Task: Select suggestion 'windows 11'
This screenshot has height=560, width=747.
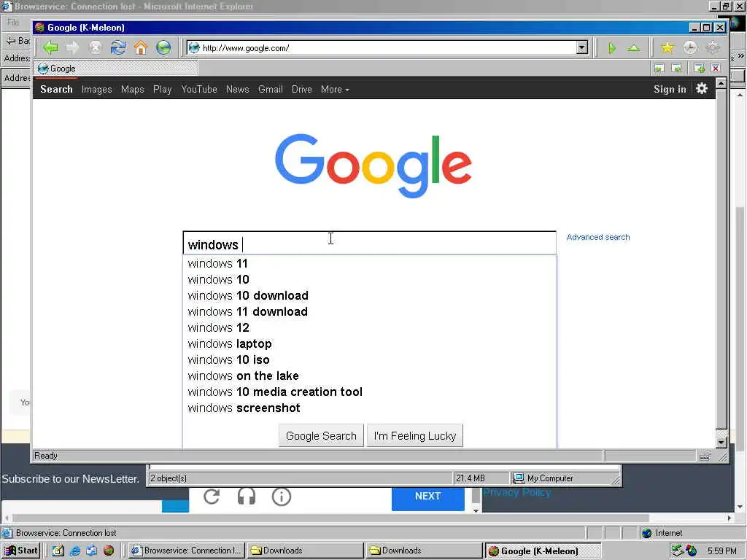Action: click(x=370, y=263)
